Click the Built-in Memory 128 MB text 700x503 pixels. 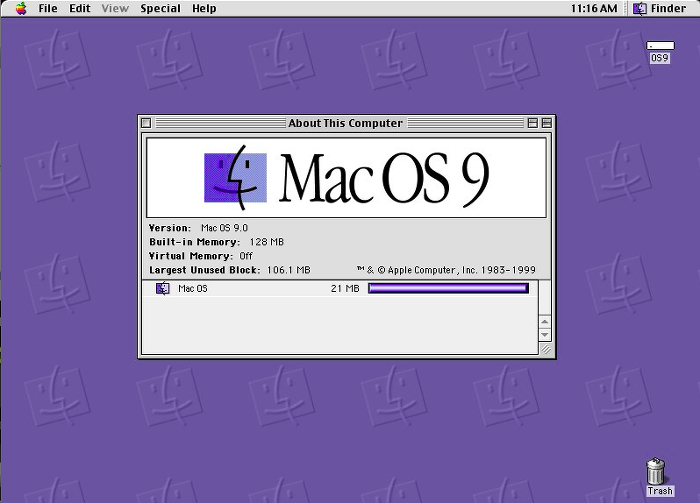tap(217, 242)
